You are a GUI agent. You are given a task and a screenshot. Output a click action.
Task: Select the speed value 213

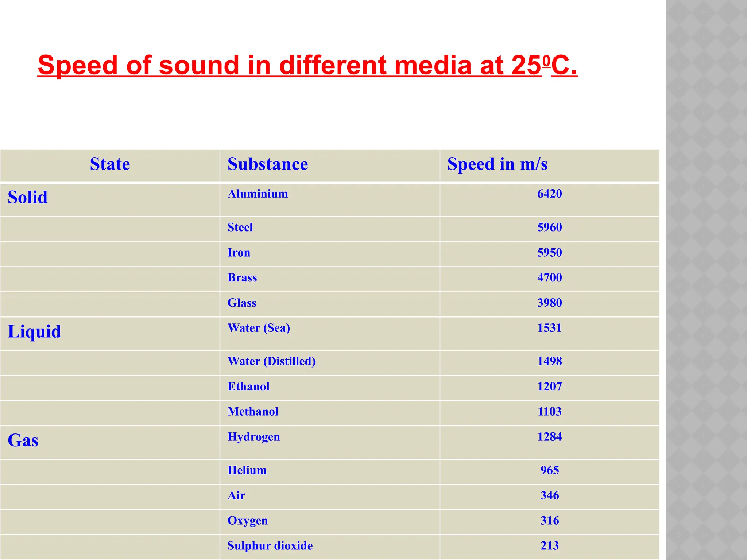point(549,546)
